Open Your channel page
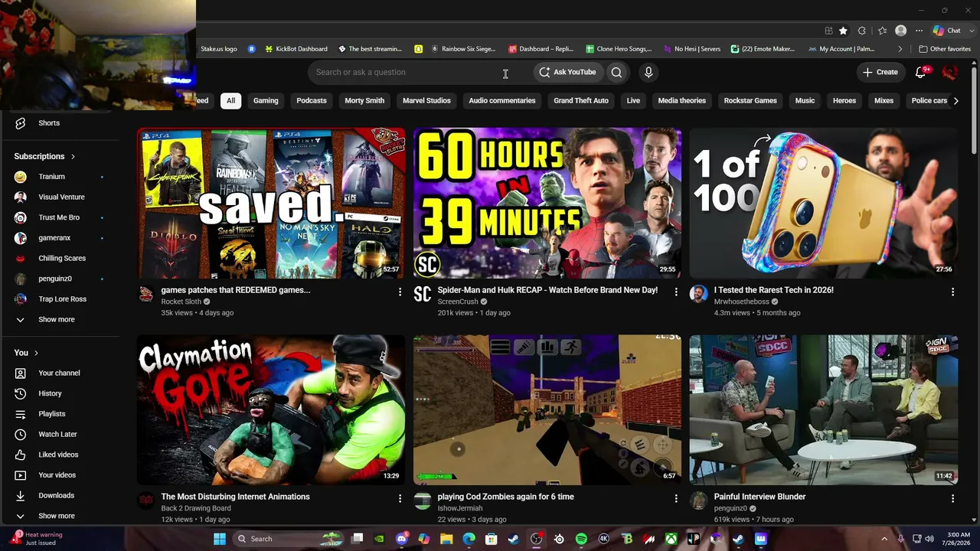The height and width of the screenshot is (551, 980). (x=59, y=373)
